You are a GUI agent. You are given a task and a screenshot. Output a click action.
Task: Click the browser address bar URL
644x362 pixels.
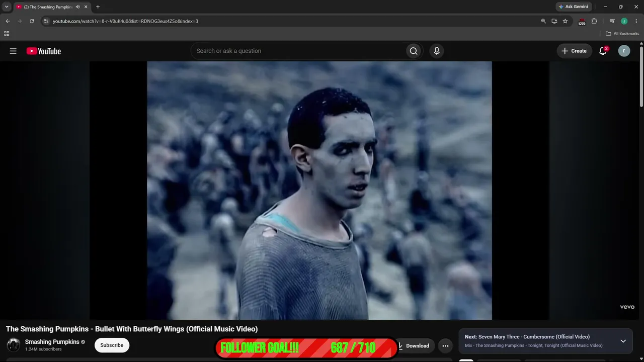point(126,21)
